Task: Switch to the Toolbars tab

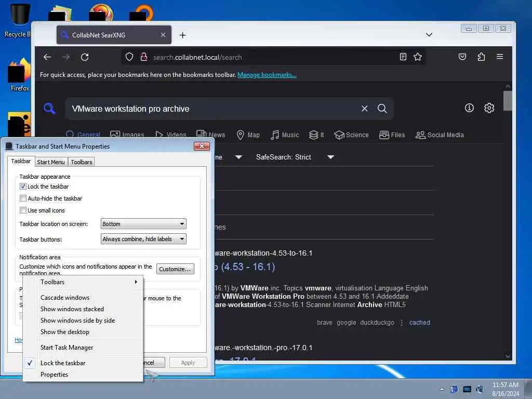Action: pyautogui.click(x=82, y=162)
